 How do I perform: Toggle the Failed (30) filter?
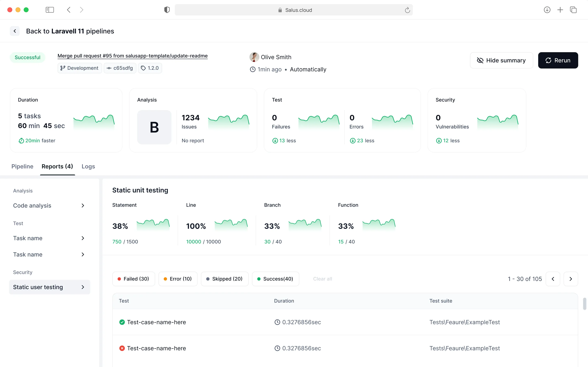[134, 279]
